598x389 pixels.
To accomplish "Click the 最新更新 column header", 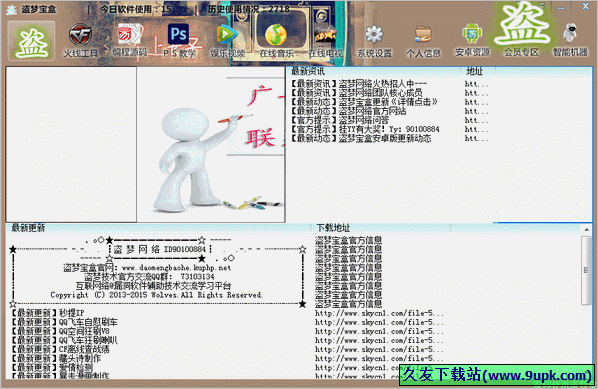I will click(x=159, y=228).
